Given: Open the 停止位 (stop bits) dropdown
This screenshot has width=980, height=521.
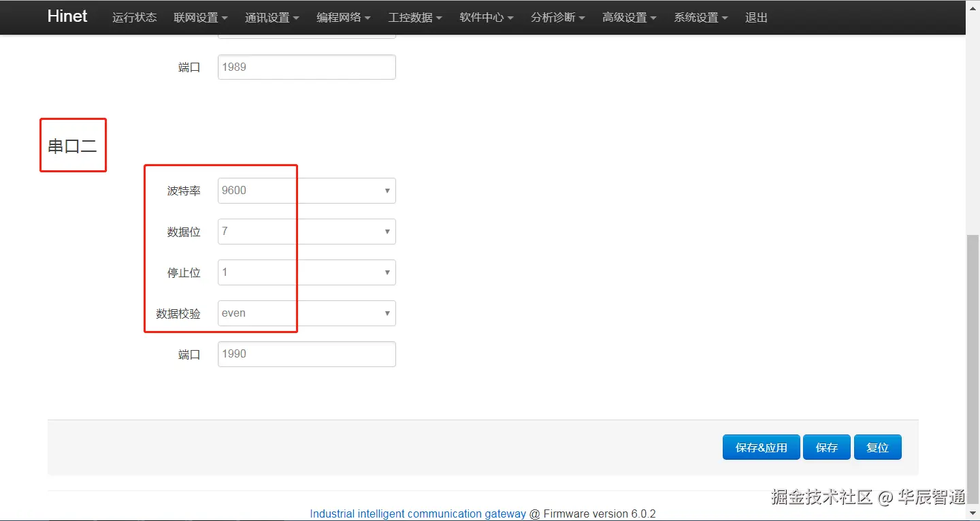Looking at the screenshot, I should click(306, 272).
